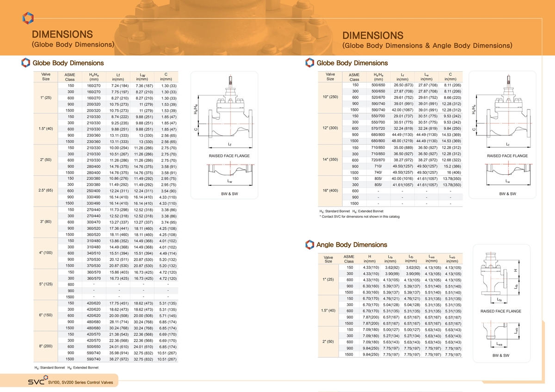Click the "35.00 (889)" Lf value
555x392 pixels.
tap(404, 147)
